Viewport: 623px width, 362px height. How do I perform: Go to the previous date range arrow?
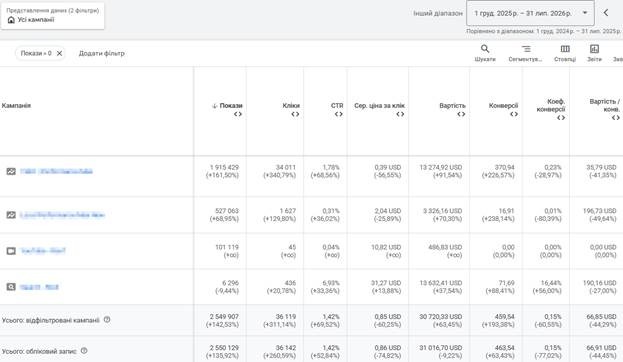pos(606,13)
